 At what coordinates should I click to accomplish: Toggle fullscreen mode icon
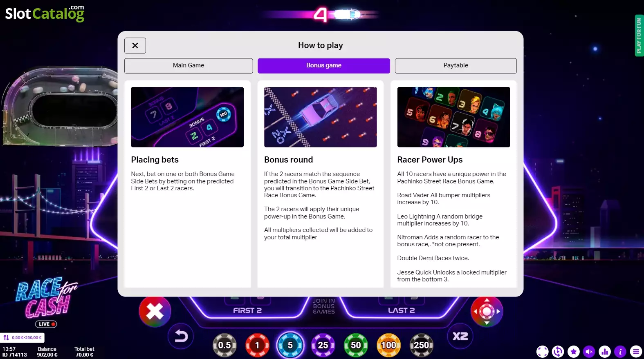point(542,351)
